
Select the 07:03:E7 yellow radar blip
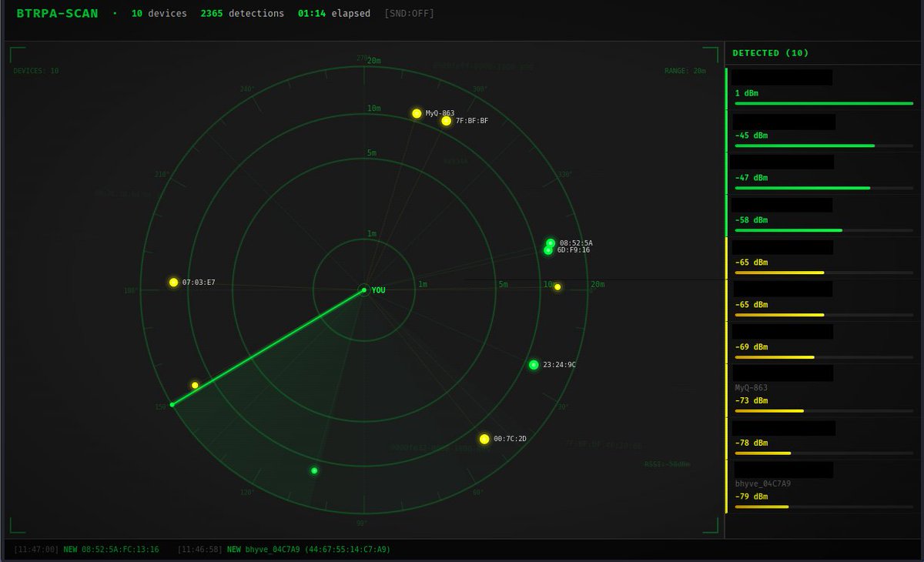173,283
